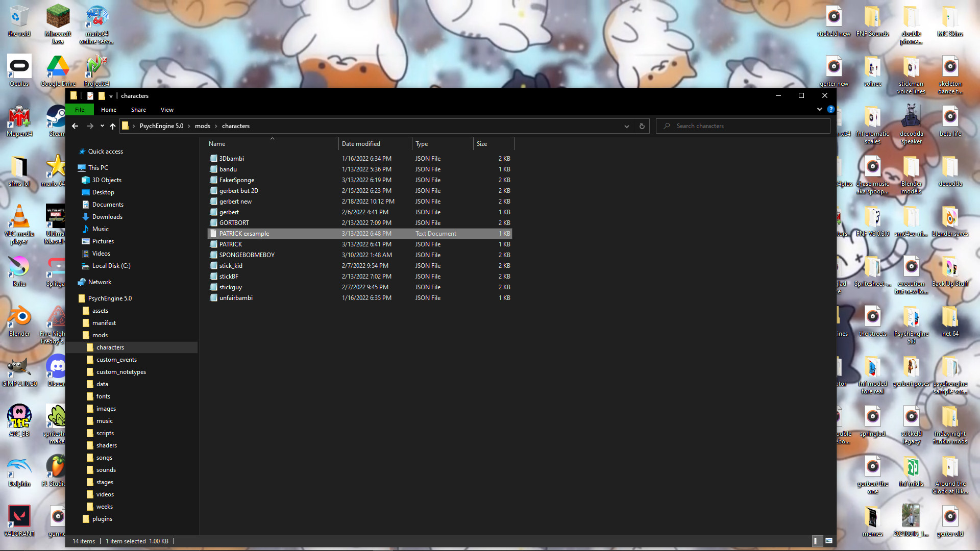Open the Help question mark icon

point(830,109)
